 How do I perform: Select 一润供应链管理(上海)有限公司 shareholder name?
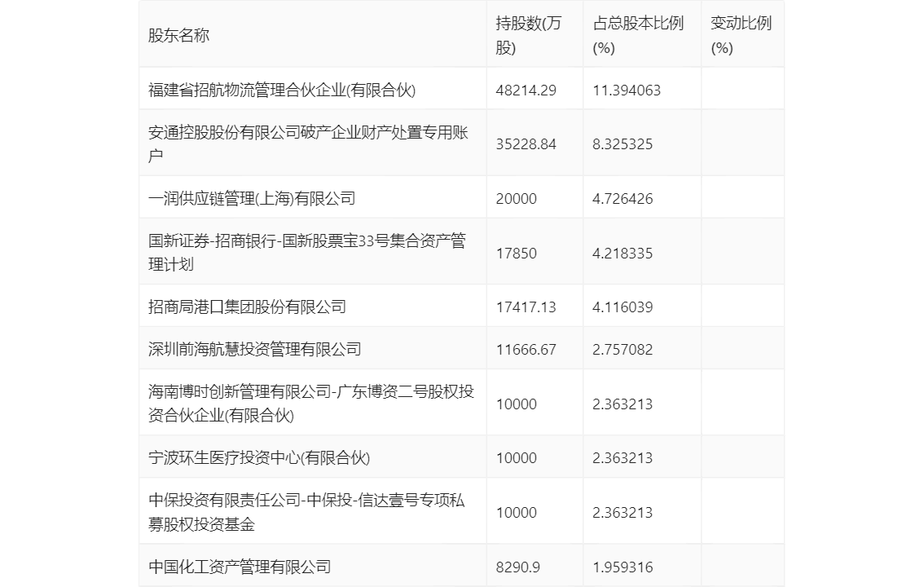pos(252,199)
